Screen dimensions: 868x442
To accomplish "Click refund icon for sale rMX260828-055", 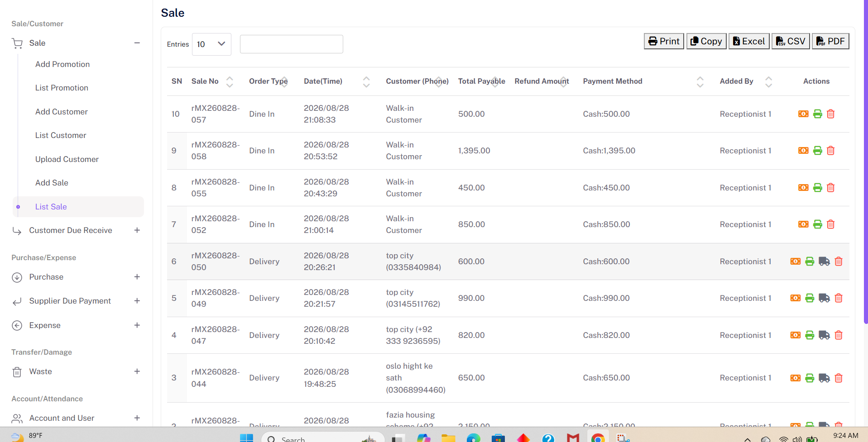I will pos(803,188).
